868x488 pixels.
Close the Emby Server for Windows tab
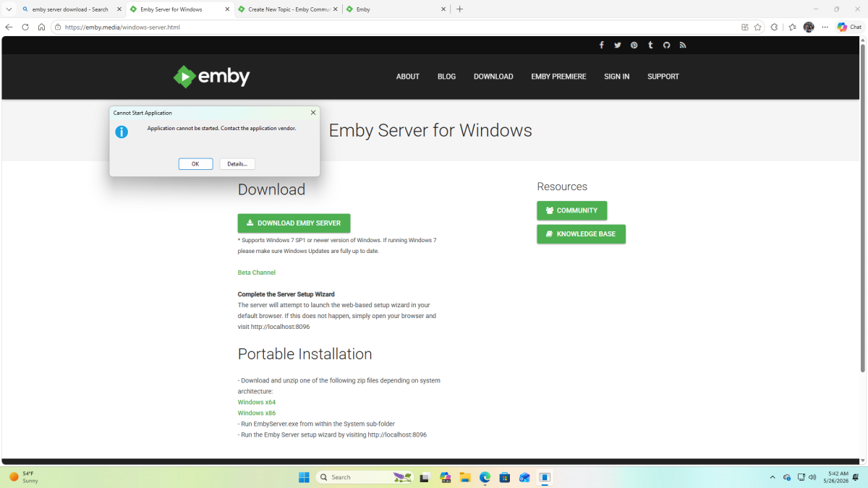[228, 9]
